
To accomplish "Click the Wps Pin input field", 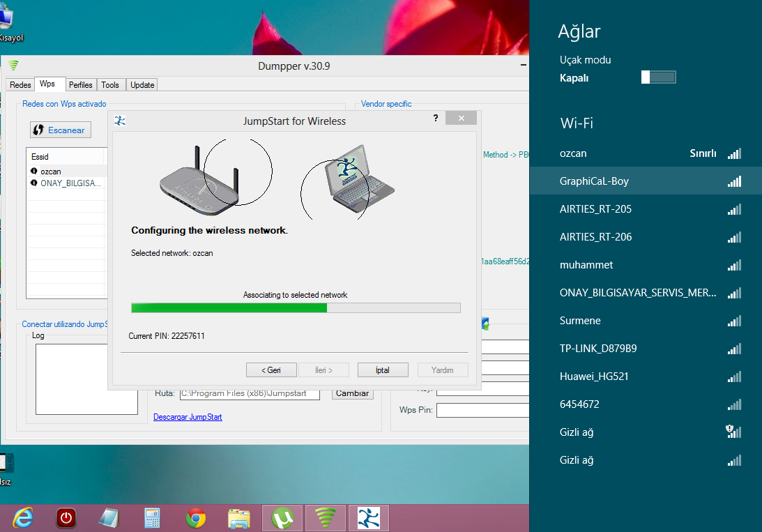I will click(482, 410).
